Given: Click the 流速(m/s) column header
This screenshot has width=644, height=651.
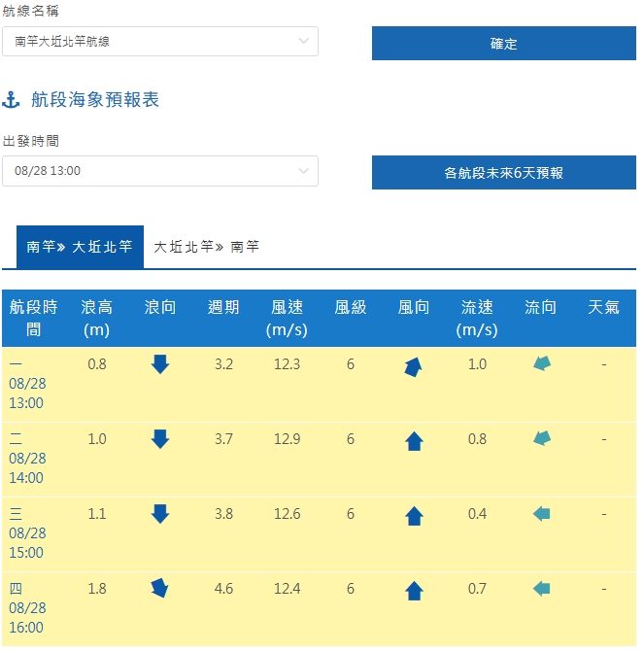Looking at the screenshot, I should (477, 318).
